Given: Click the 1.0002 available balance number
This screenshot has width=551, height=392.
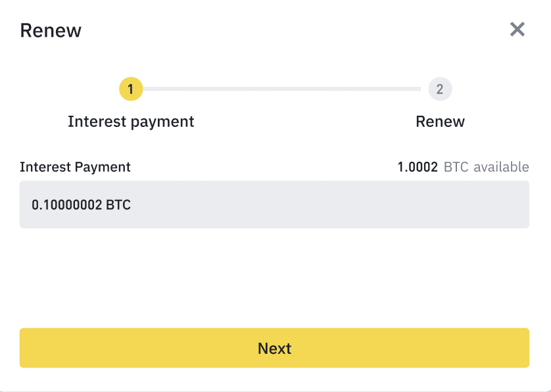Looking at the screenshot, I should (417, 167).
